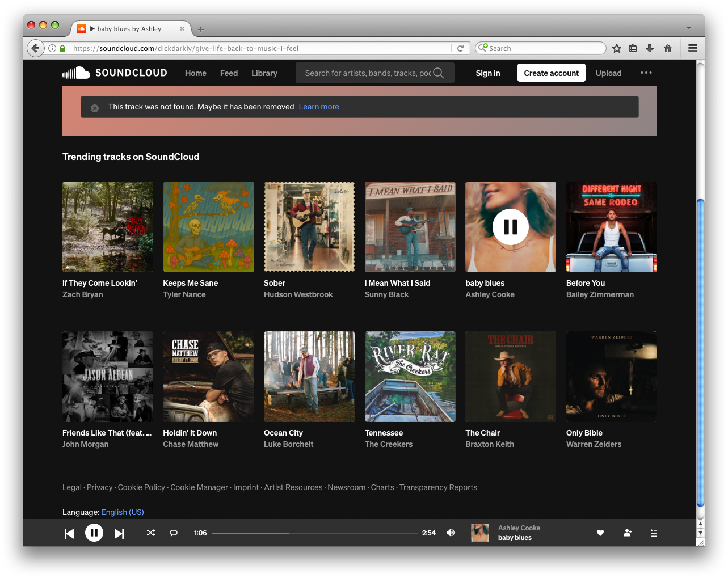728x578 pixels.
Task: Open the next up queue icon
Action: (654, 533)
